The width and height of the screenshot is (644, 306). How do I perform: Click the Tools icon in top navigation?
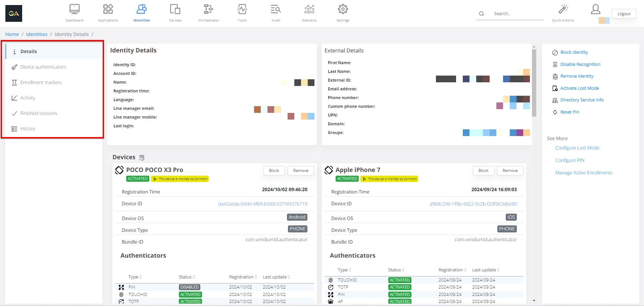pyautogui.click(x=242, y=9)
